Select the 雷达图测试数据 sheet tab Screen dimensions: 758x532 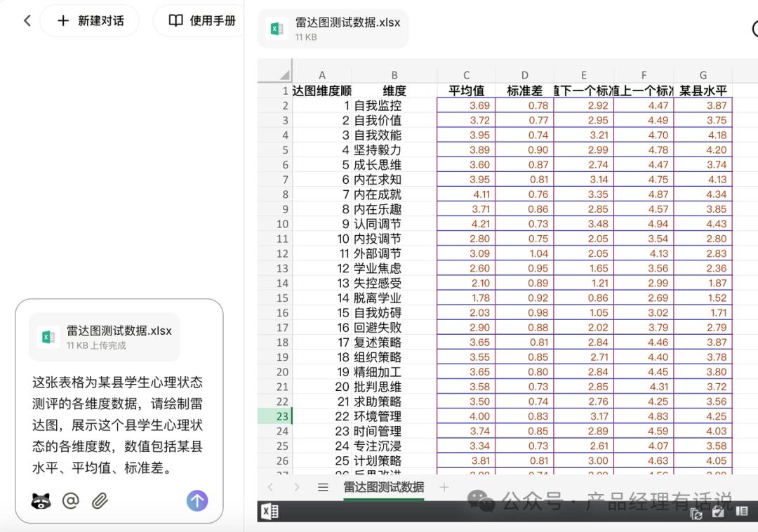[x=383, y=487]
